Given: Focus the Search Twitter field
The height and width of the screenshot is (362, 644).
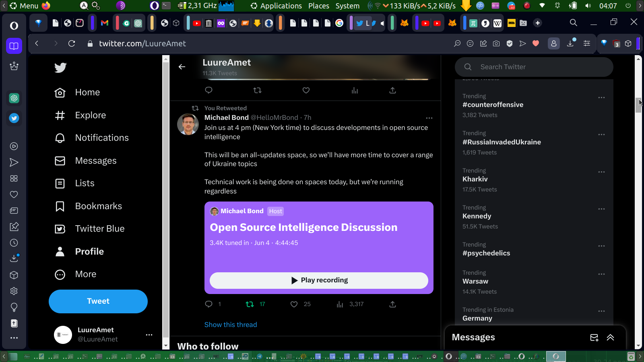Looking at the screenshot, I should click(x=534, y=67).
